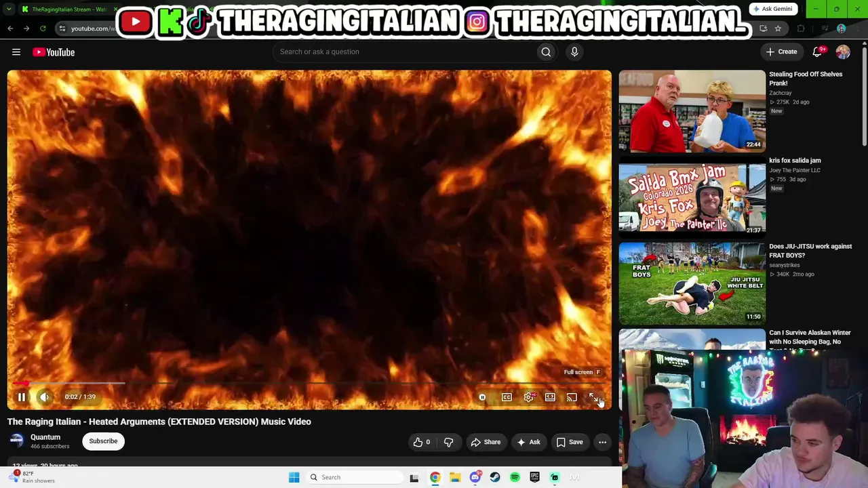This screenshot has height=488, width=868.
Task: Open the YouTube notifications bell
Action: [x=818, y=52]
